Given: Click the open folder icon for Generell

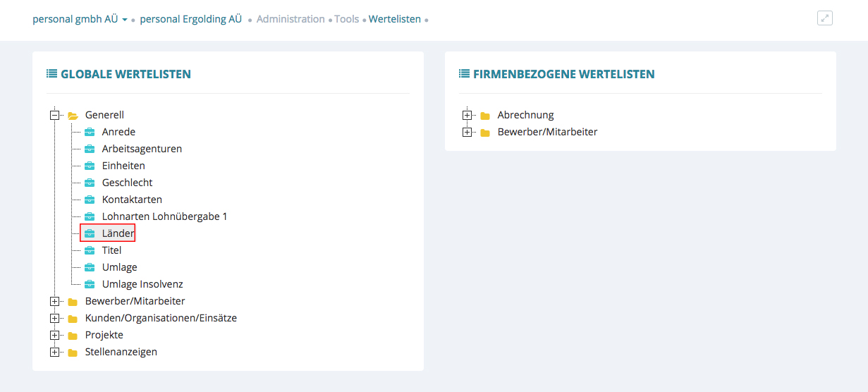Looking at the screenshot, I should tap(73, 116).
